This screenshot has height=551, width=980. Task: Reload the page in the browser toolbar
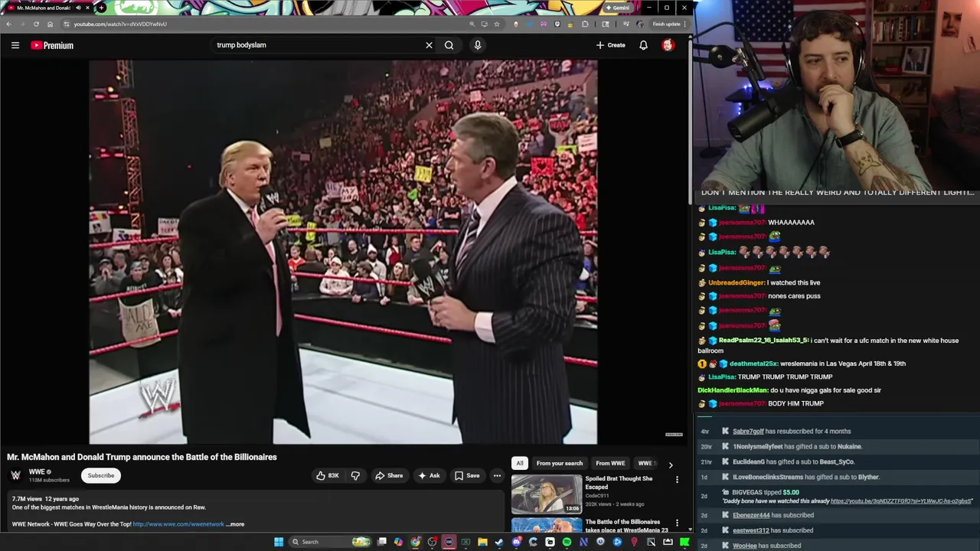click(36, 24)
